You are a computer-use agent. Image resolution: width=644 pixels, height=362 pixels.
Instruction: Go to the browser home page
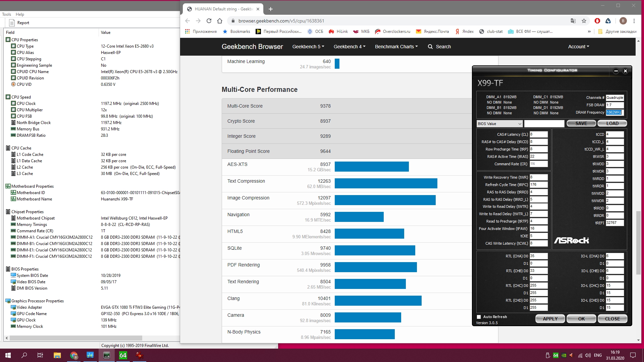(x=220, y=21)
